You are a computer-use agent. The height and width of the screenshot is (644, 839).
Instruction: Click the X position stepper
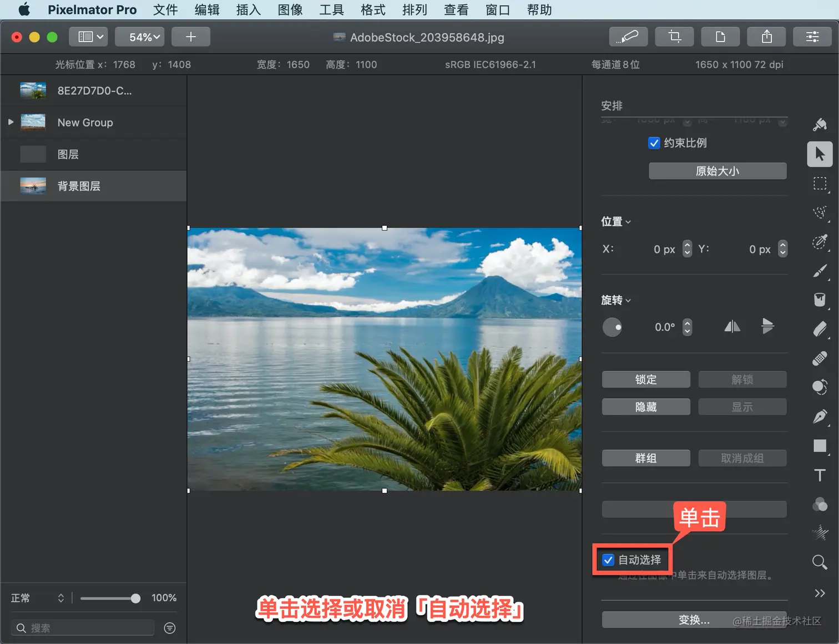point(687,249)
